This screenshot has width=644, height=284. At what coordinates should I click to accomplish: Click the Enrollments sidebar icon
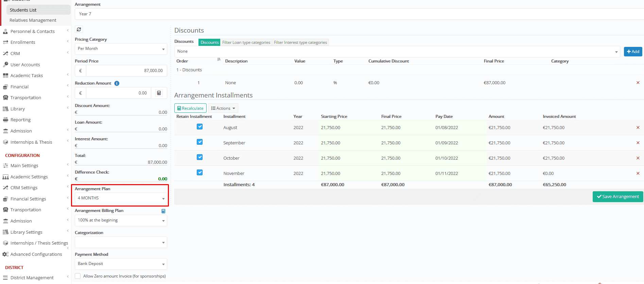[5, 42]
